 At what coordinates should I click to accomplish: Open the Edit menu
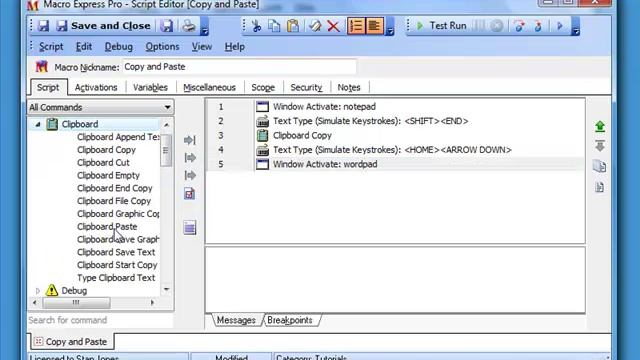pos(84,47)
